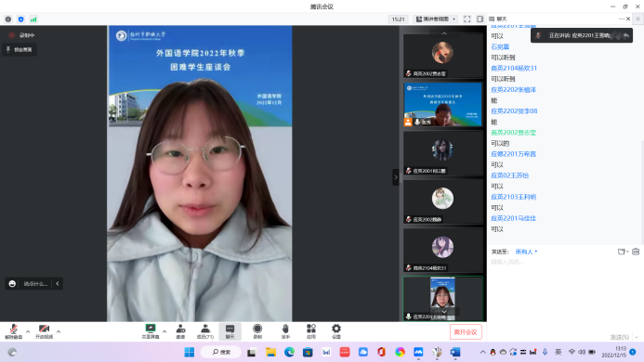Raise hand using the hand icon

(x=285, y=331)
